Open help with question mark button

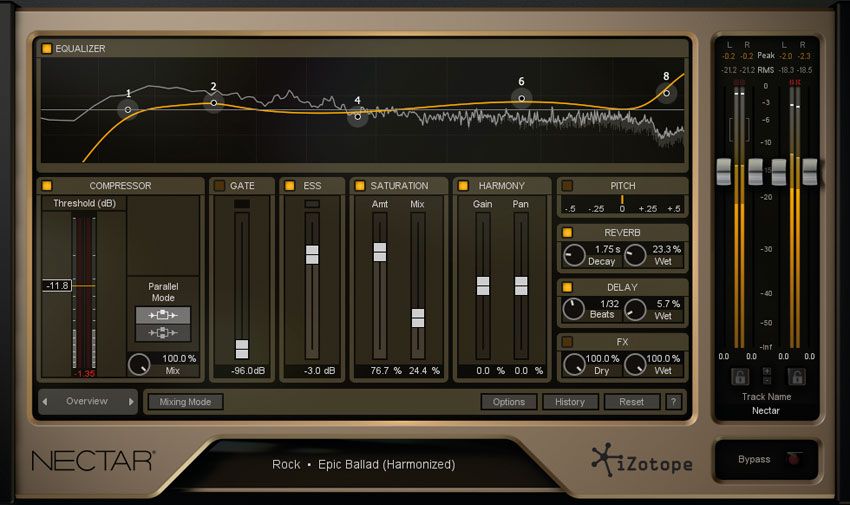click(x=673, y=402)
